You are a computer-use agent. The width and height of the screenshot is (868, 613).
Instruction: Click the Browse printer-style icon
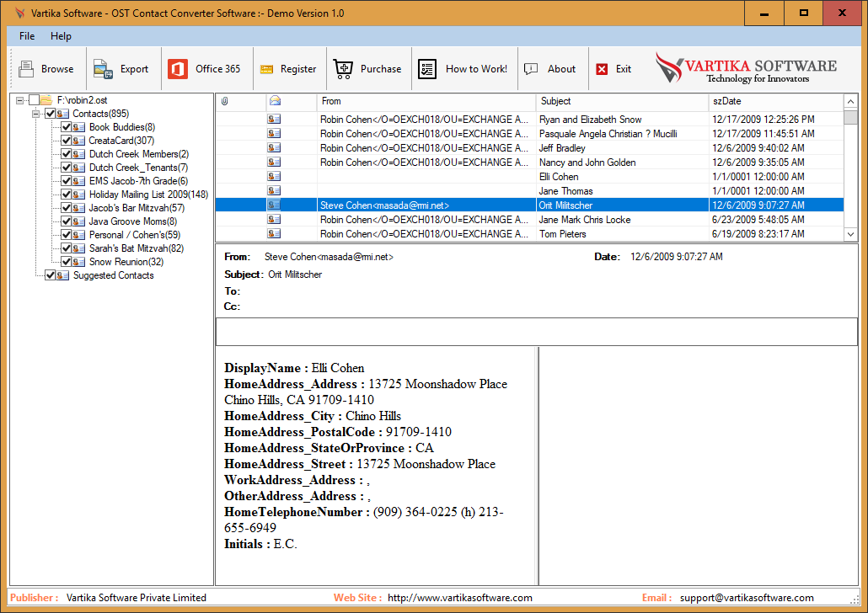click(26, 69)
